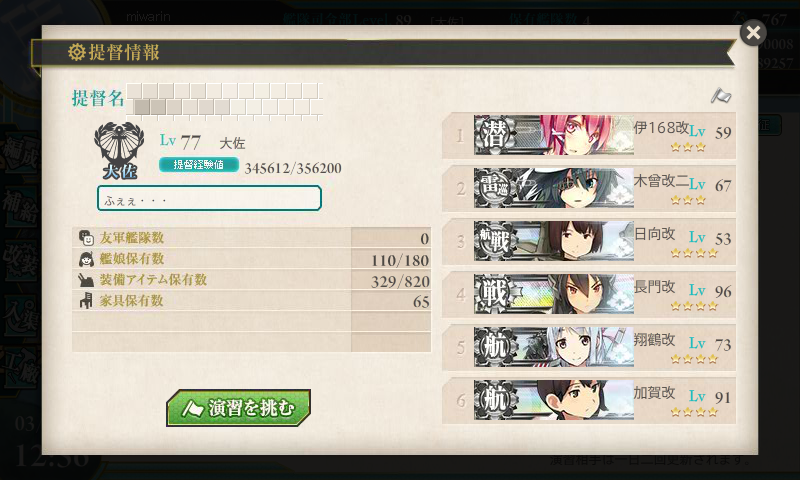The height and width of the screenshot is (480, 800).
Task: Close the 提督情報 admiral info dialog
Action: [753, 33]
